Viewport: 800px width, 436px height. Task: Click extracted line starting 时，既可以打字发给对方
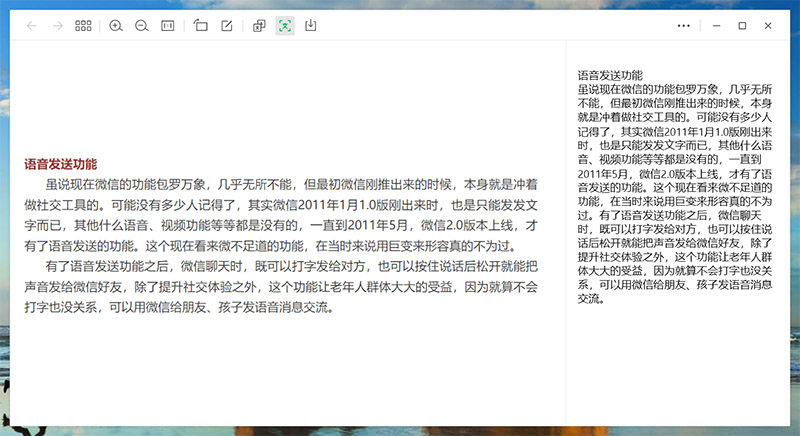675,229
